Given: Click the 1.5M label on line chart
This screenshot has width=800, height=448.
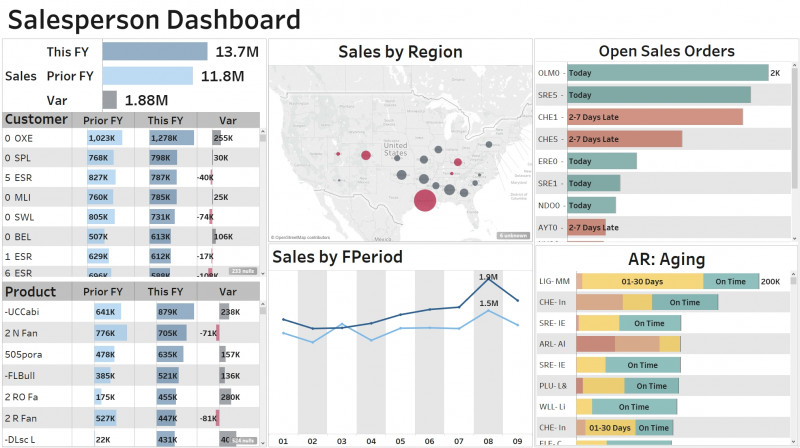Looking at the screenshot, I should point(489,303).
